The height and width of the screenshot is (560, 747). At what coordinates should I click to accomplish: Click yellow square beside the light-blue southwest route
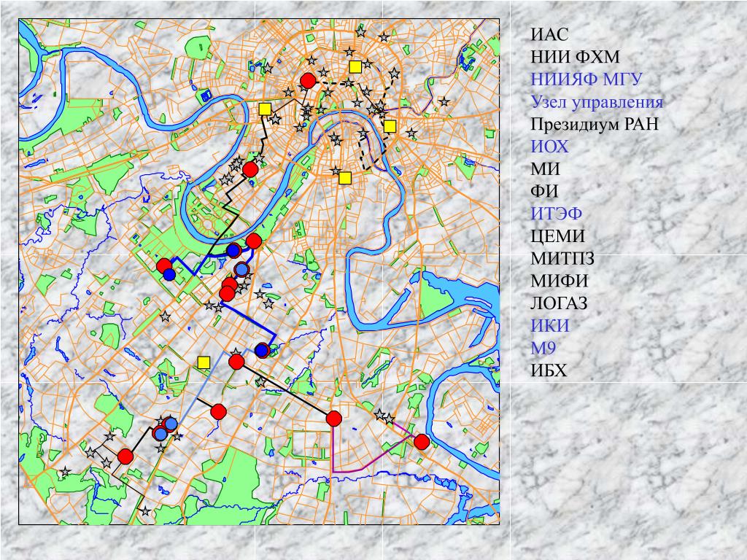point(204,362)
